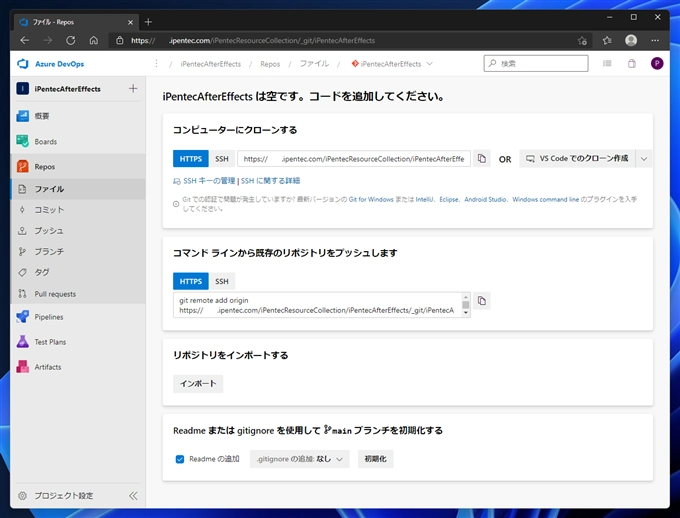Open the Pipelines icon in sidebar
This screenshot has height=518, width=680.
pos(23,317)
